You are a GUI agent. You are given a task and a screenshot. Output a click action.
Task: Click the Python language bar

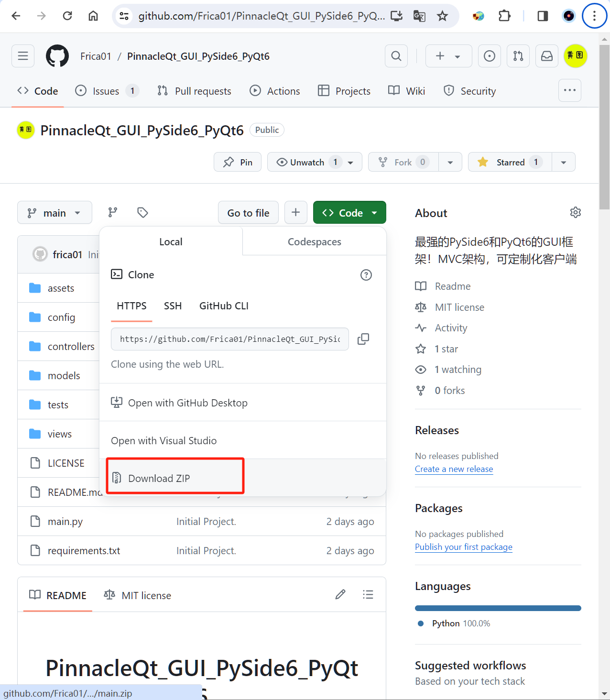pyautogui.click(x=498, y=608)
